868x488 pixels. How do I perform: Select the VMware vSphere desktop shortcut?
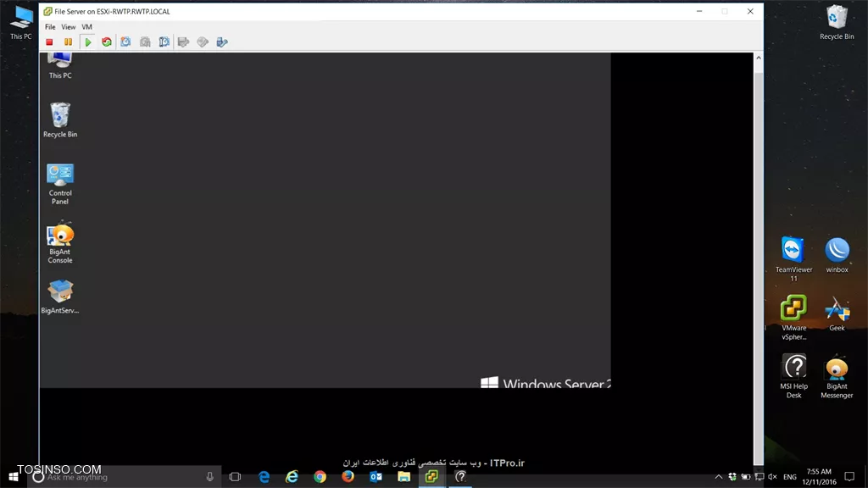pyautogui.click(x=793, y=317)
